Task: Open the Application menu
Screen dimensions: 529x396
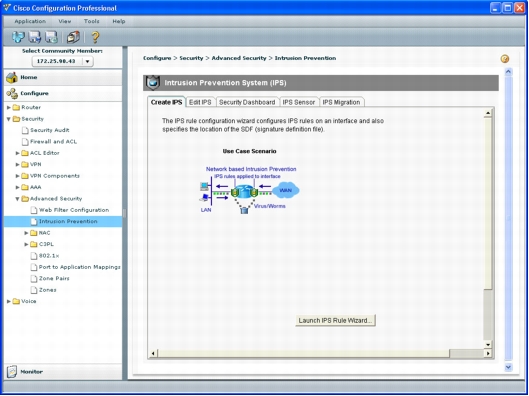Action: click(30, 21)
